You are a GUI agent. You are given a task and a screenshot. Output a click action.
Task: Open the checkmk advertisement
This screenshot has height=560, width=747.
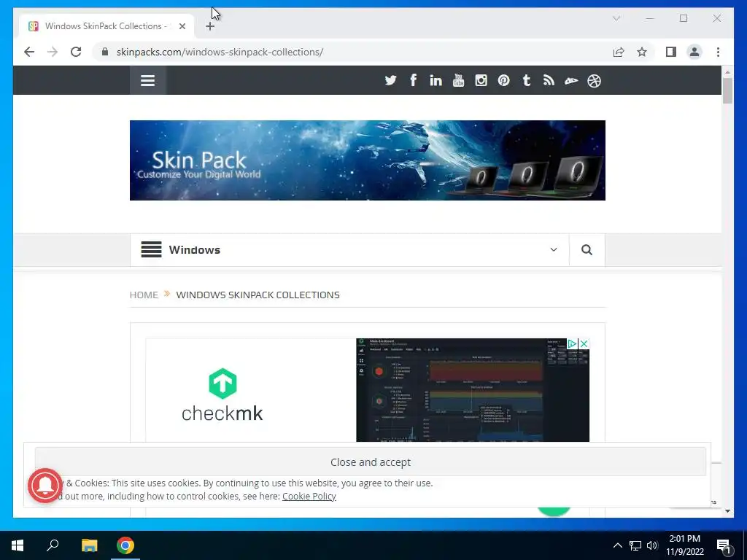click(368, 390)
